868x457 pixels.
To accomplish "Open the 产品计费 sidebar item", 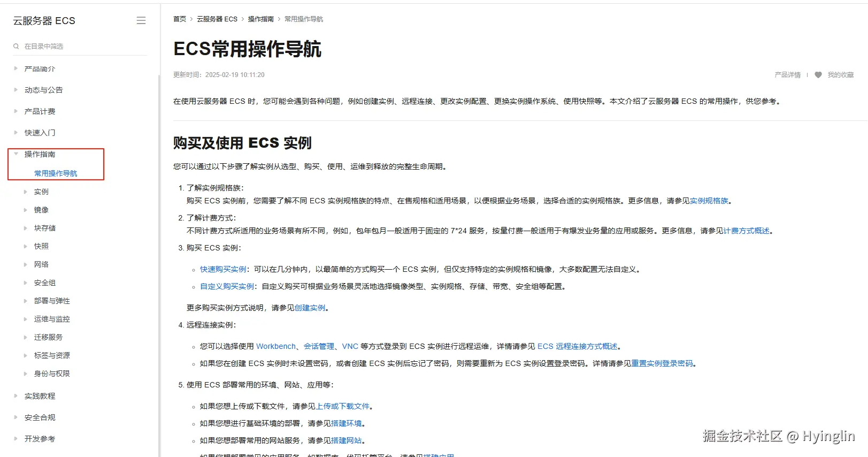I will tap(40, 112).
